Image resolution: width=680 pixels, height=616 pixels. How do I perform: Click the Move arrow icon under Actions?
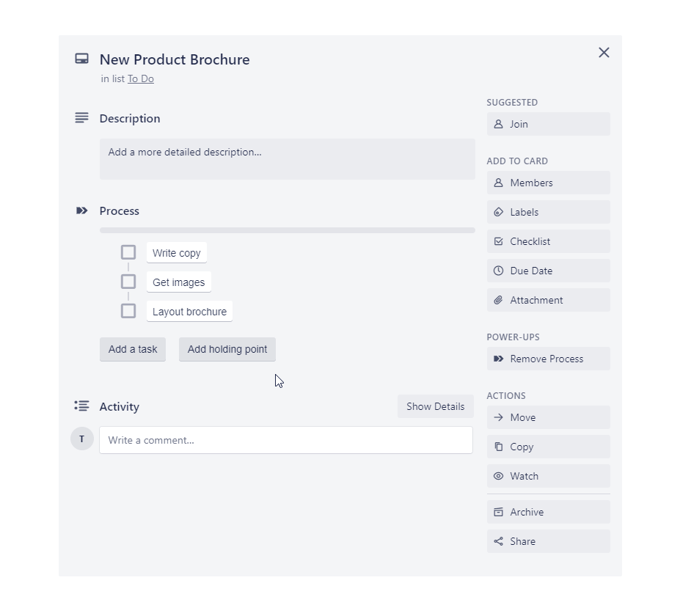500,417
